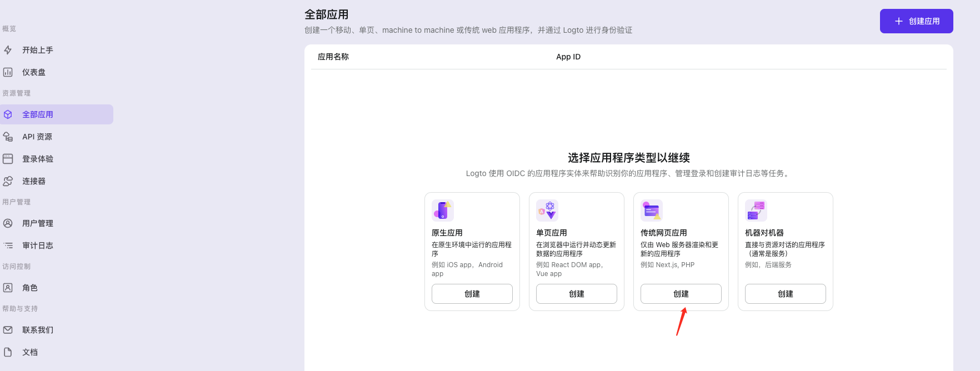This screenshot has height=371, width=980.
Task: Create a 机器对机器 application
Action: (x=785, y=294)
